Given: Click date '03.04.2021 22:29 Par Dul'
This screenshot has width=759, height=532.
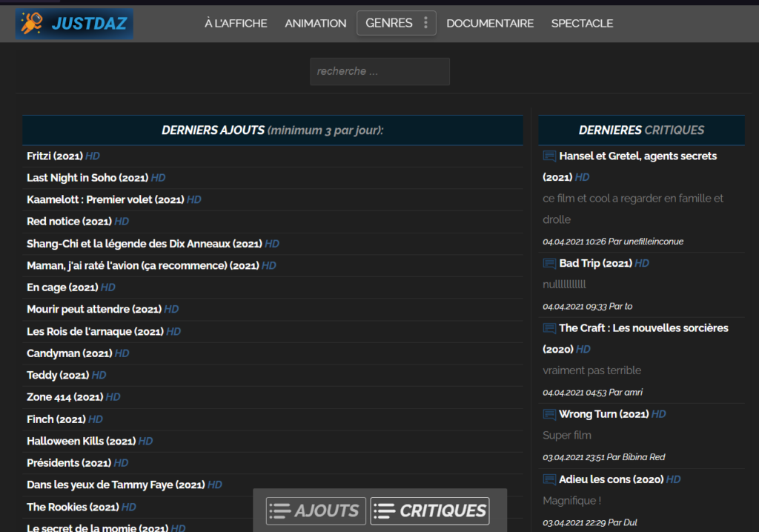Looking at the screenshot, I should click(589, 523).
